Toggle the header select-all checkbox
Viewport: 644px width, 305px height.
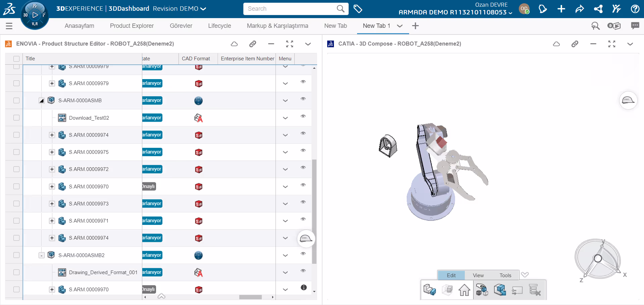(16, 59)
